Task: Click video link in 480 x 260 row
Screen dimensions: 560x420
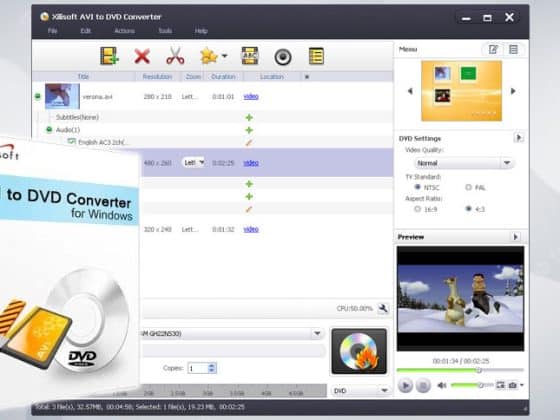Action: (x=251, y=163)
